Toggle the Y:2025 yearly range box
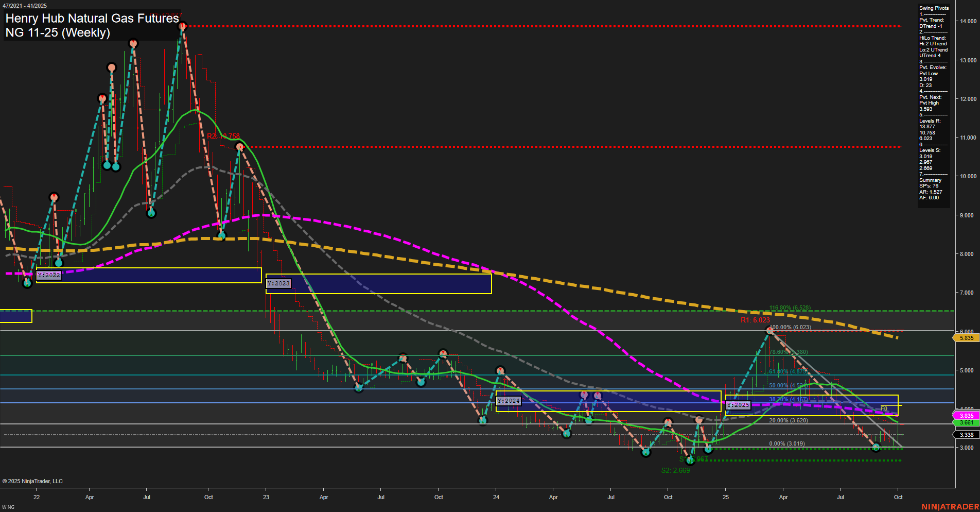The image size is (980, 512). [x=738, y=405]
